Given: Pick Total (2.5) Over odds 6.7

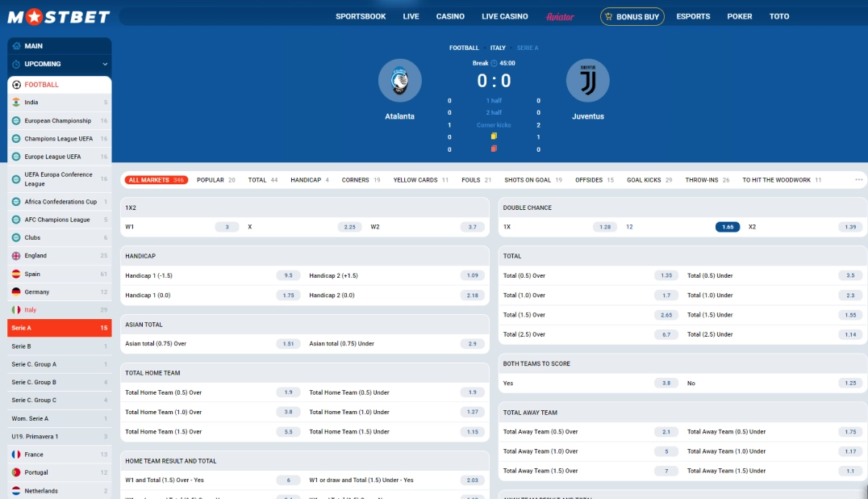Looking at the screenshot, I should (x=666, y=334).
